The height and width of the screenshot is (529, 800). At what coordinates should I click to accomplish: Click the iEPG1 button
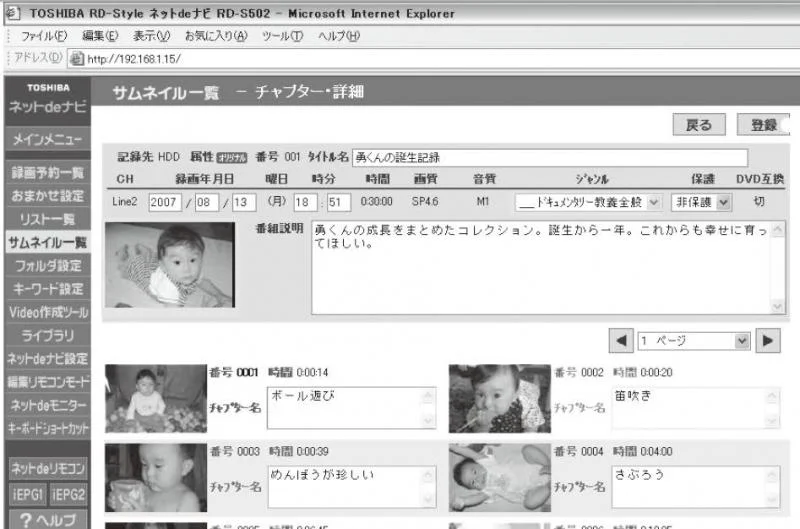click(x=28, y=494)
